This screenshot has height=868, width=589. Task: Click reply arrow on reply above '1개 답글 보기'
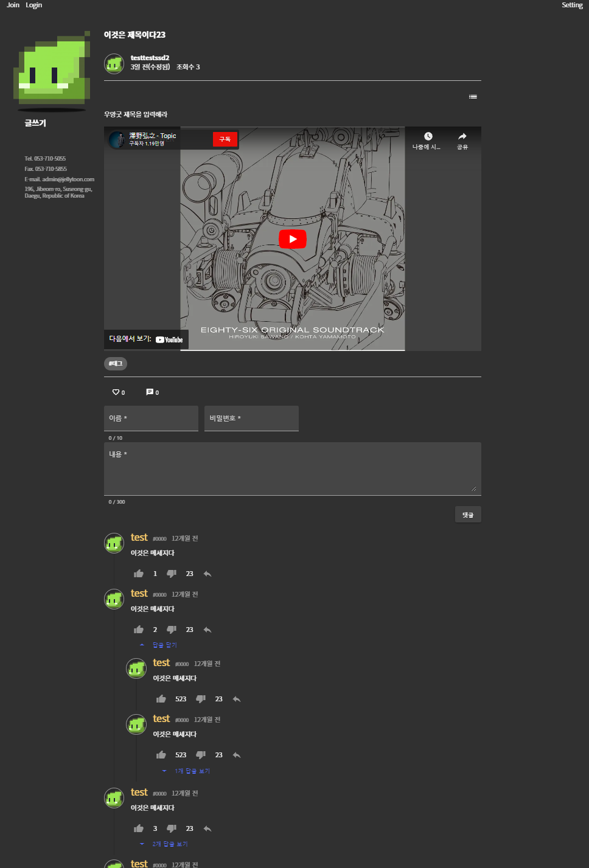[x=237, y=755]
